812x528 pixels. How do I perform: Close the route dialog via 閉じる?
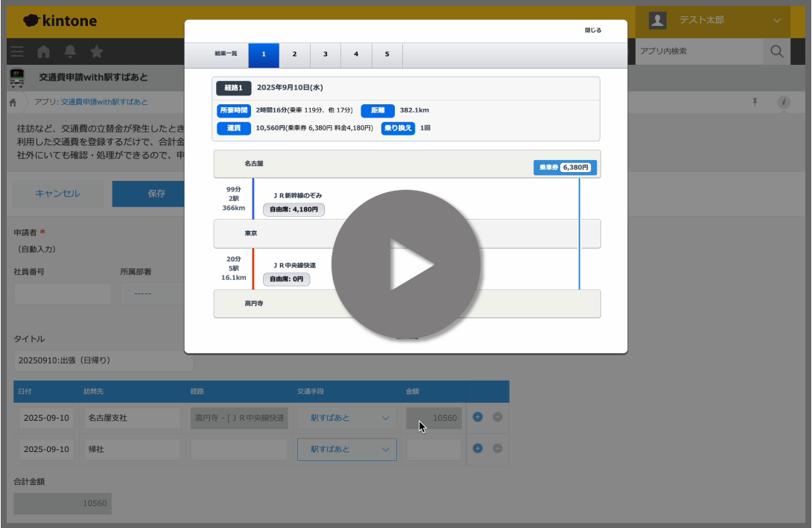(x=593, y=31)
